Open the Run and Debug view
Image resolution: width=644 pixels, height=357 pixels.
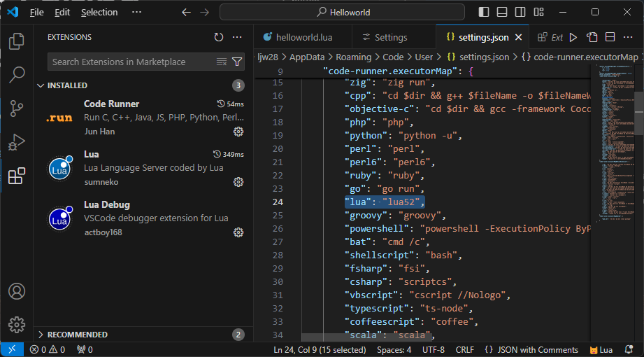pyautogui.click(x=17, y=142)
